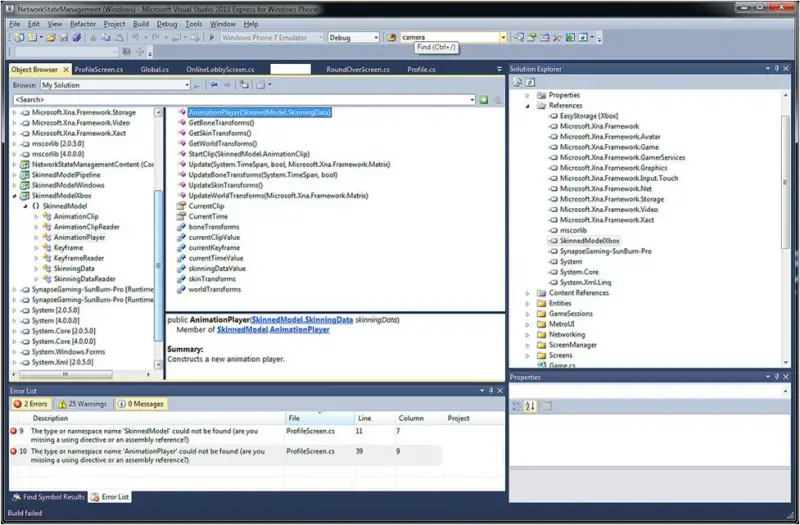Screen dimensions: 800x525
Task: Expand the Screens folder in Solution Explorer
Action: pyautogui.click(x=528, y=356)
